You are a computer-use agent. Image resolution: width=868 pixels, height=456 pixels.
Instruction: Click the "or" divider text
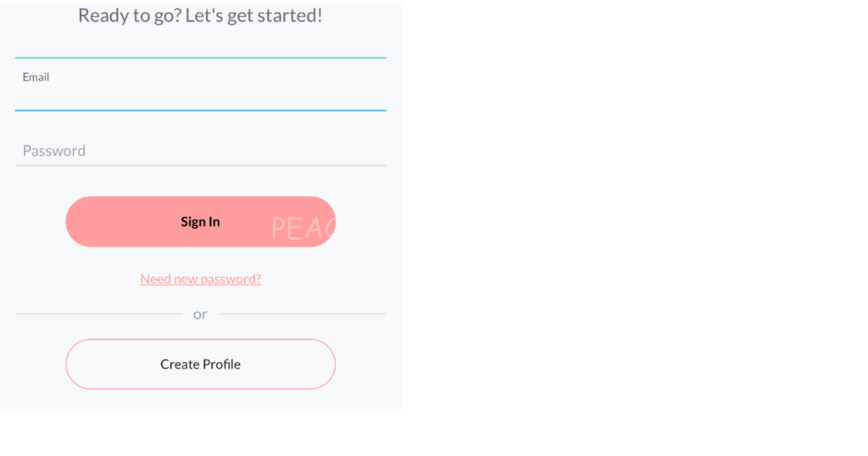click(x=200, y=314)
